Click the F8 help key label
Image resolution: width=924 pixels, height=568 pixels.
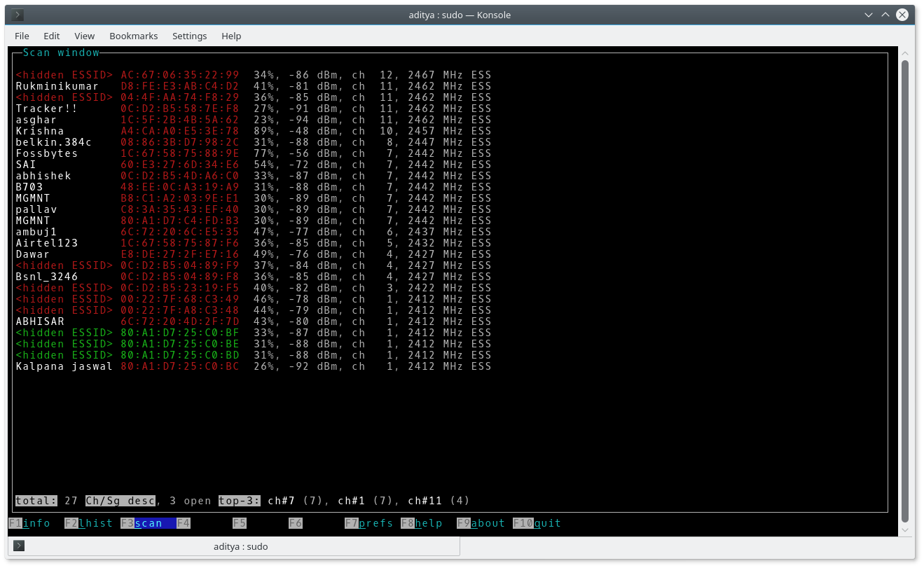[x=422, y=523]
